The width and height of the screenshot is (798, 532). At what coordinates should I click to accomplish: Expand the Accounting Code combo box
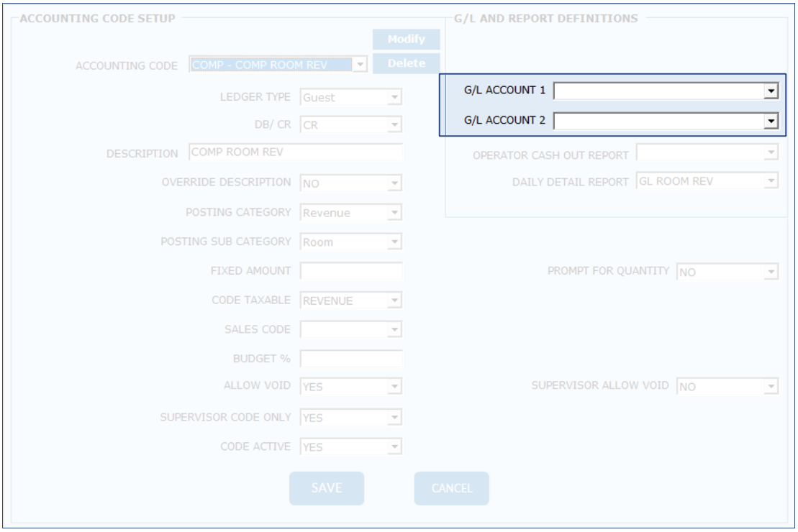tap(361, 65)
